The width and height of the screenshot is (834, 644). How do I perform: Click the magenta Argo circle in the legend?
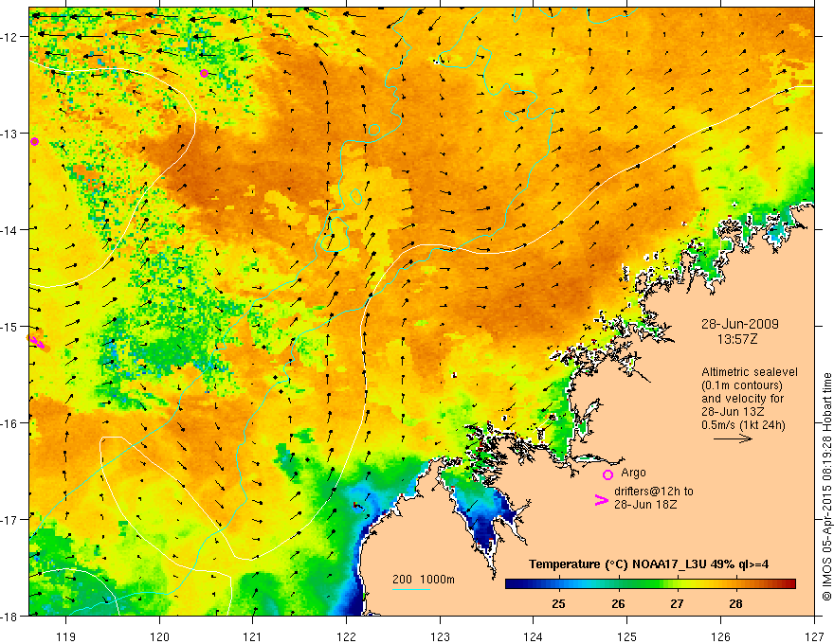coord(607,474)
